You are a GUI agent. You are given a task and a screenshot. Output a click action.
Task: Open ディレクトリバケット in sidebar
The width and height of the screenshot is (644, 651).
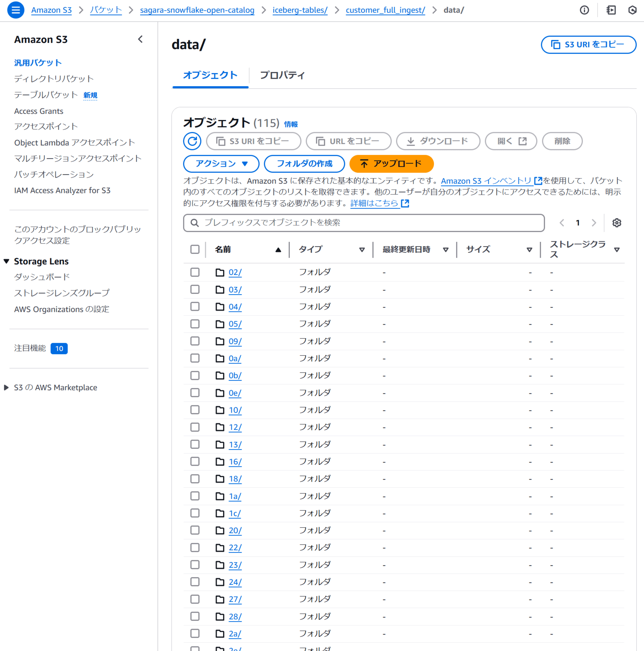point(54,79)
